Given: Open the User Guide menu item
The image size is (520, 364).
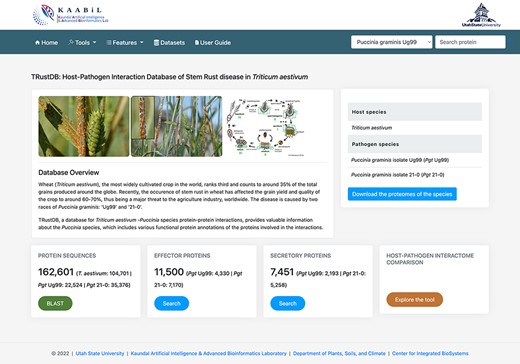Looking at the screenshot, I should point(213,42).
